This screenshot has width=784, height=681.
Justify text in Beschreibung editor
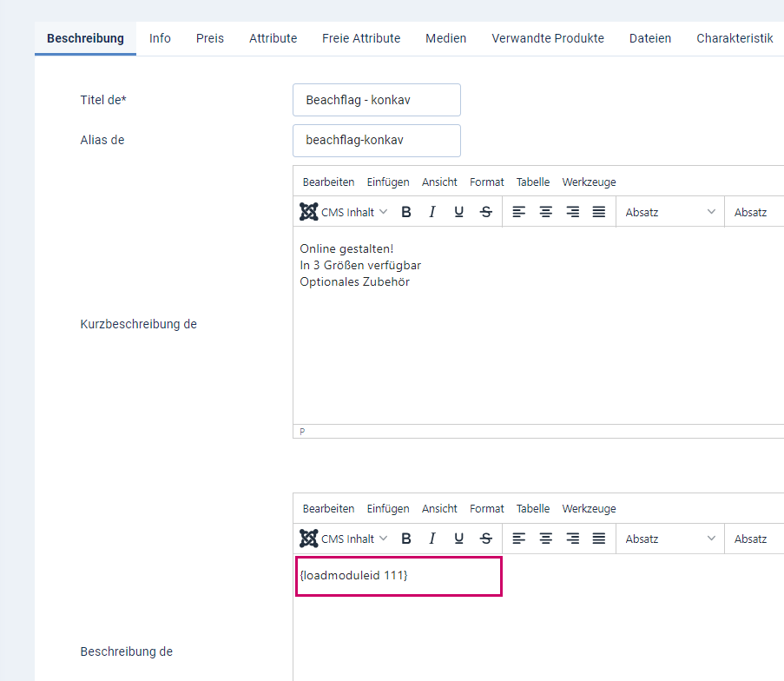pyautogui.click(x=599, y=539)
